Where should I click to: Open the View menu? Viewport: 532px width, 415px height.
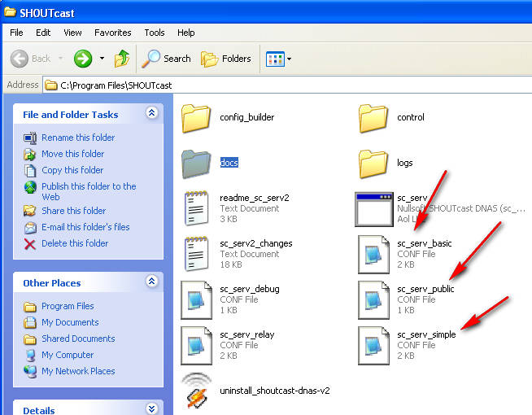(72, 33)
